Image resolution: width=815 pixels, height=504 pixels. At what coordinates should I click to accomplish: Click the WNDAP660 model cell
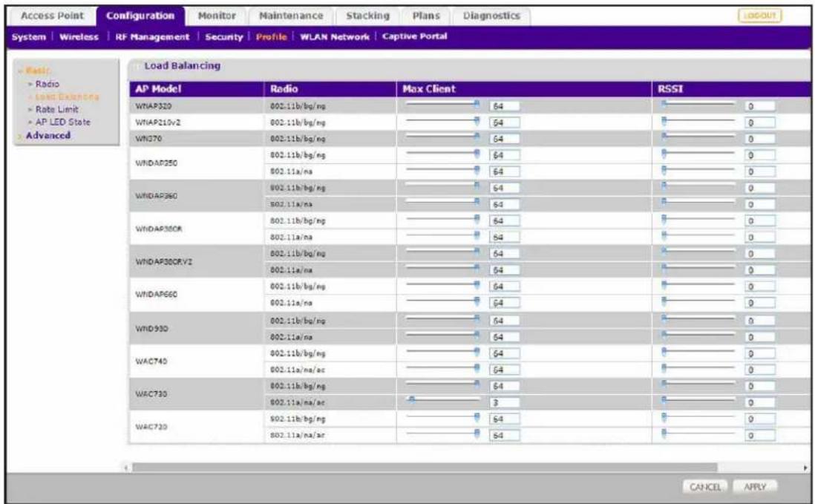197,295
